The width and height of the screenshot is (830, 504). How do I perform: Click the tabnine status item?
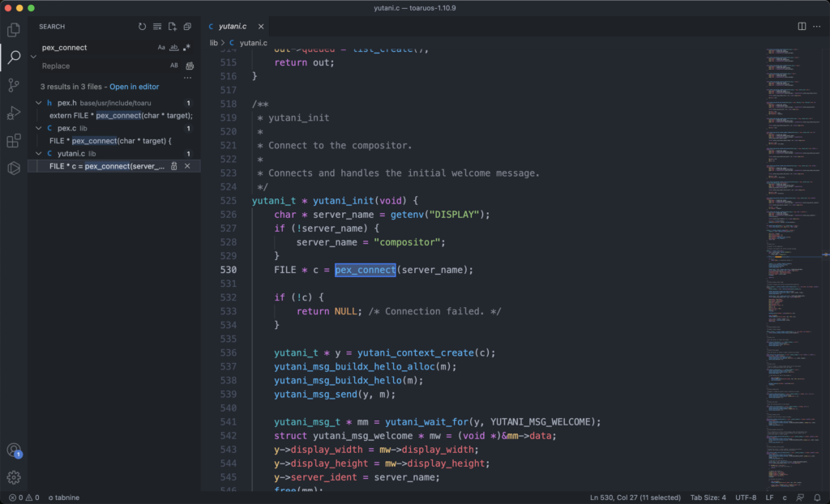[x=64, y=498]
